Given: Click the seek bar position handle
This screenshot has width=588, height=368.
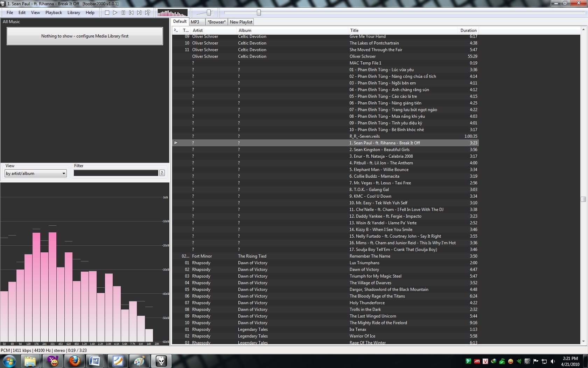Looking at the screenshot, I should tap(259, 13).
